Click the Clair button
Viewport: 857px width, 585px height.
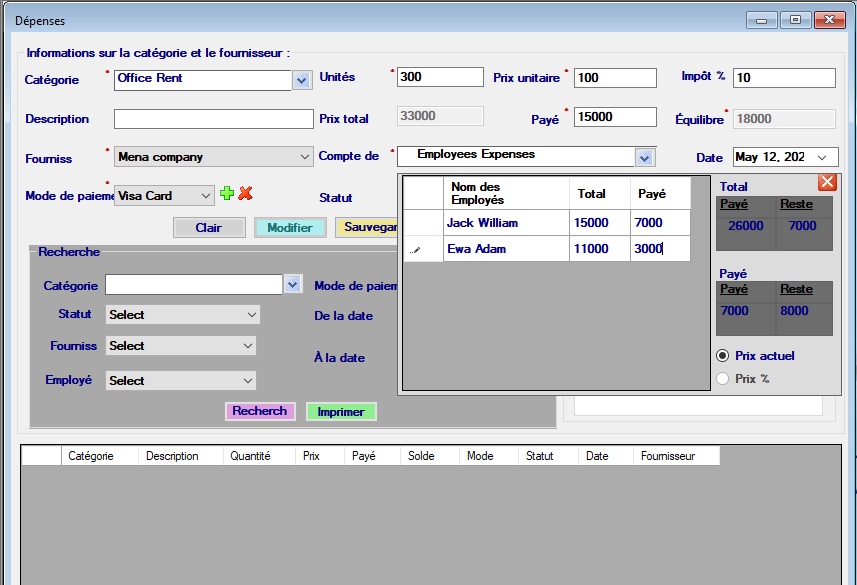click(x=208, y=228)
